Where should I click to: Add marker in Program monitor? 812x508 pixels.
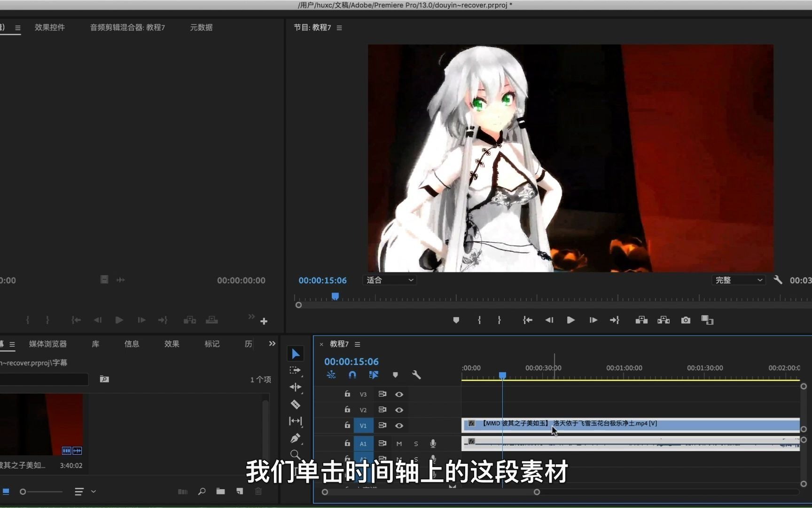[x=456, y=320]
